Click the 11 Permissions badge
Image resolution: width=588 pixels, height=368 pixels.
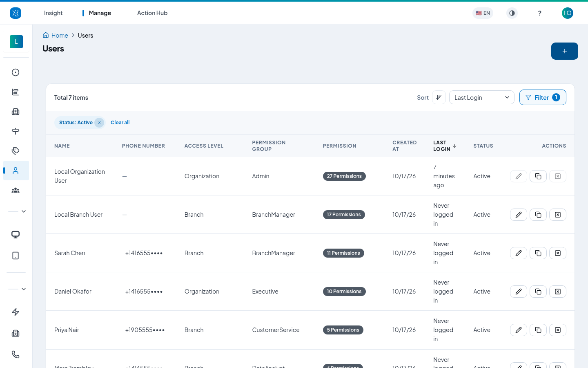point(343,253)
